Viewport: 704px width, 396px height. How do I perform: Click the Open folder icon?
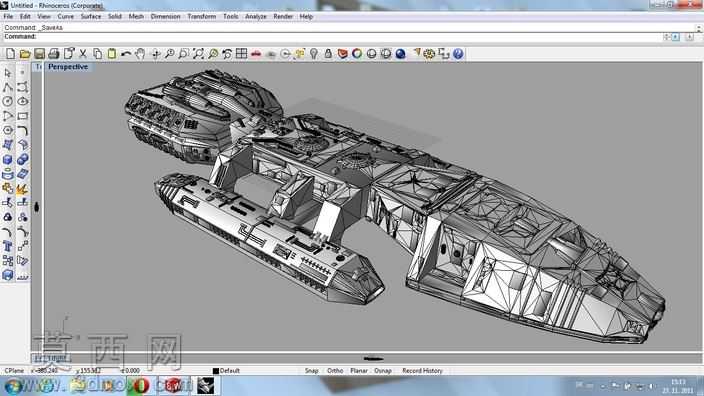point(25,54)
